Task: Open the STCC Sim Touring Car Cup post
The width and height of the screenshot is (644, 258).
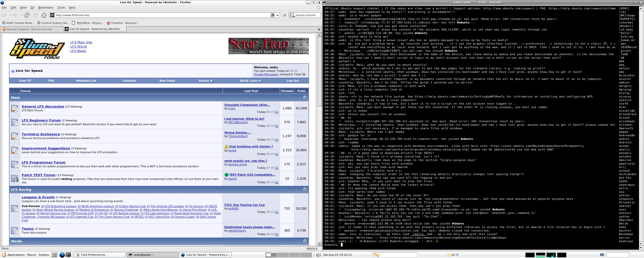Action: click(245, 205)
